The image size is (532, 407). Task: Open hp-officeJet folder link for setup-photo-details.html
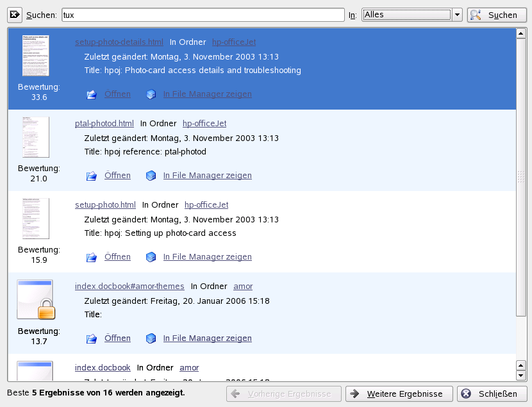pyautogui.click(x=234, y=42)
